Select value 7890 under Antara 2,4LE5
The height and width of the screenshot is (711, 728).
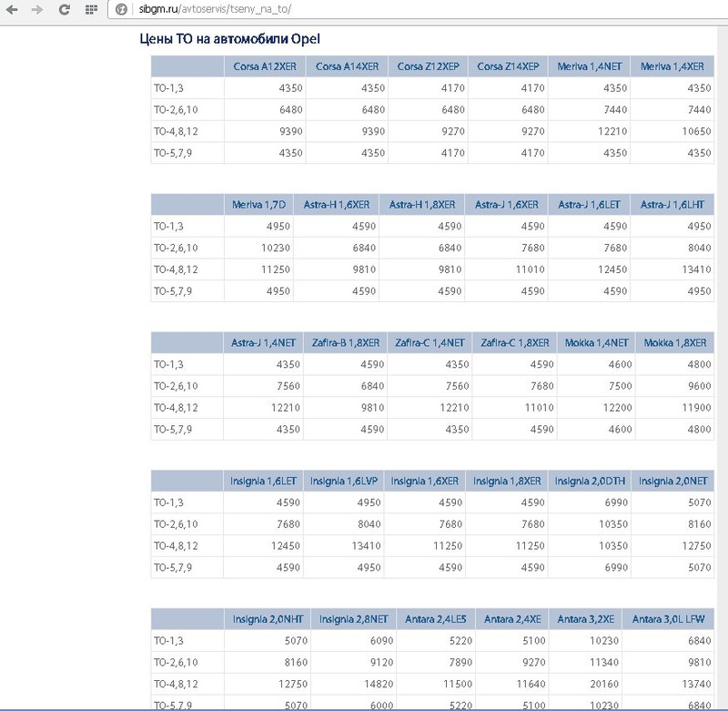click(x=460, y=662)
